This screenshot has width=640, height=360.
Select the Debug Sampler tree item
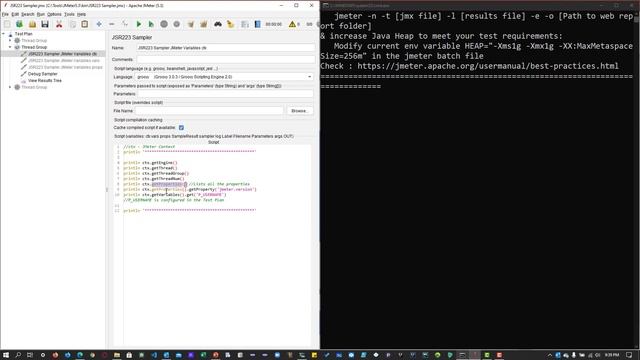coord(42,74)
